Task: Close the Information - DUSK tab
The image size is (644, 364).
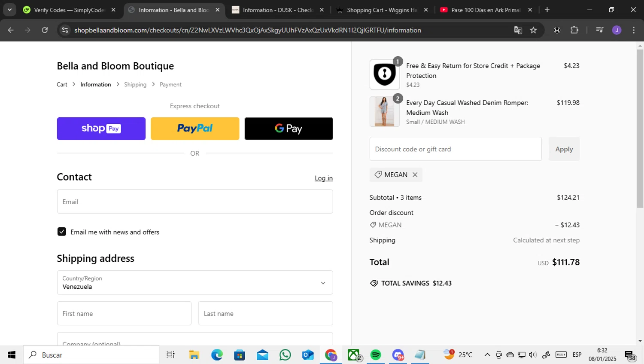Action: [322, 10]
